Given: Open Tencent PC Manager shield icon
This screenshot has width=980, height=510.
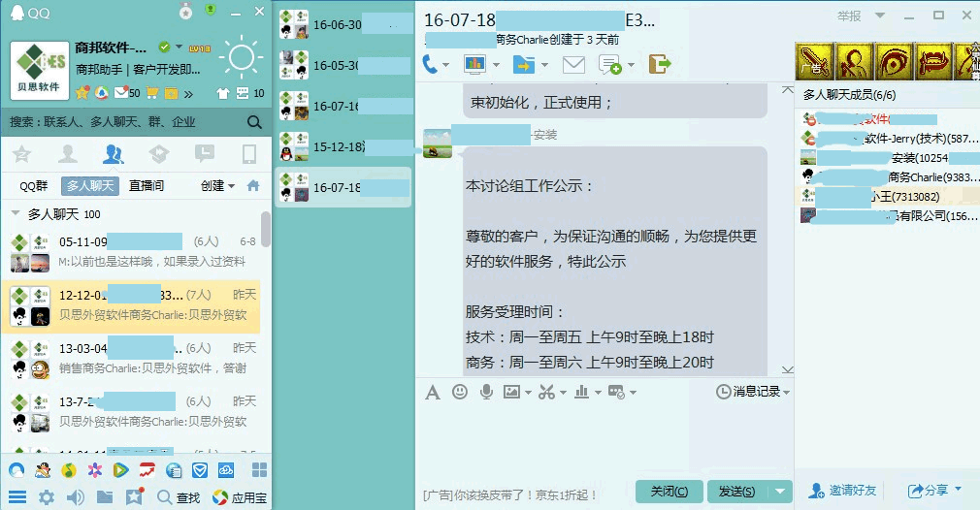Looking at the screenshot, I should coord(199,470).
